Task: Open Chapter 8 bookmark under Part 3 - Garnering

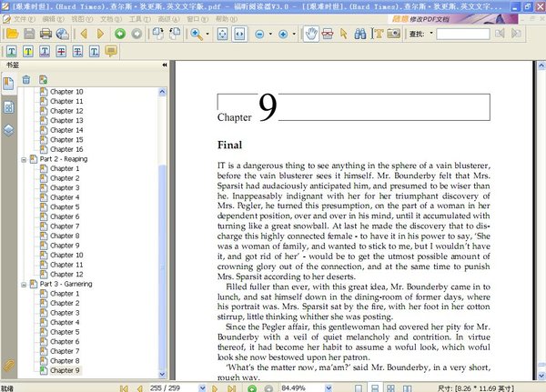Action: tap(65, 361)
